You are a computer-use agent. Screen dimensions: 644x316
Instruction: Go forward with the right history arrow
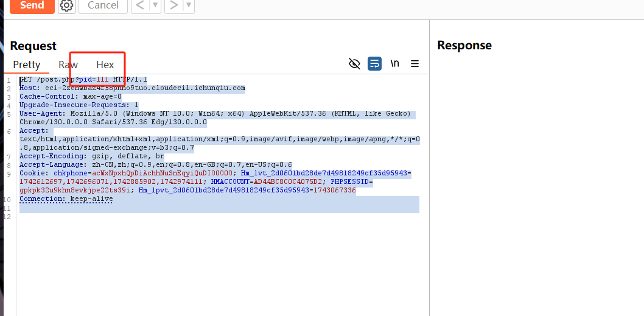pos(173,5)
